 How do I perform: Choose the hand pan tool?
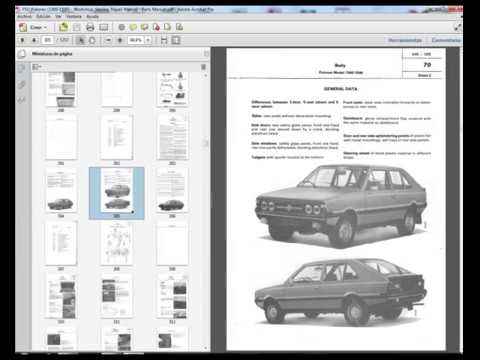tap(92, 40)
